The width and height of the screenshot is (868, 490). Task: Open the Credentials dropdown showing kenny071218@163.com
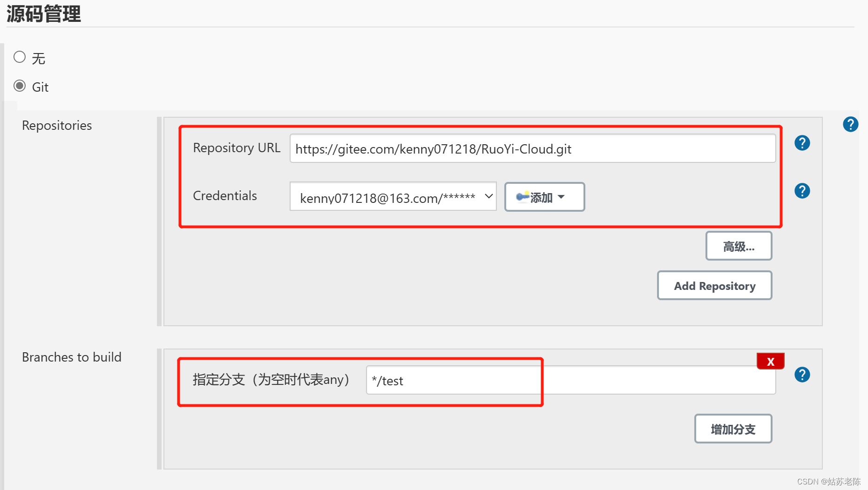coord(393,197)
